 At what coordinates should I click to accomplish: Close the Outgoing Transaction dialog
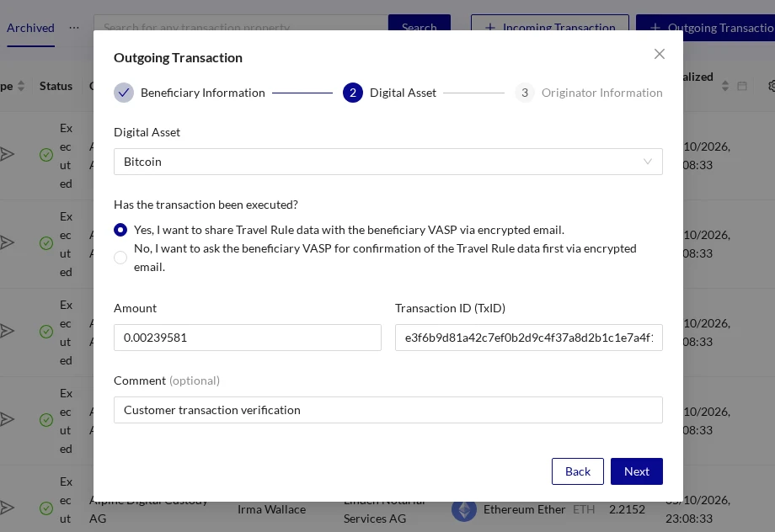tap(660, 54)
